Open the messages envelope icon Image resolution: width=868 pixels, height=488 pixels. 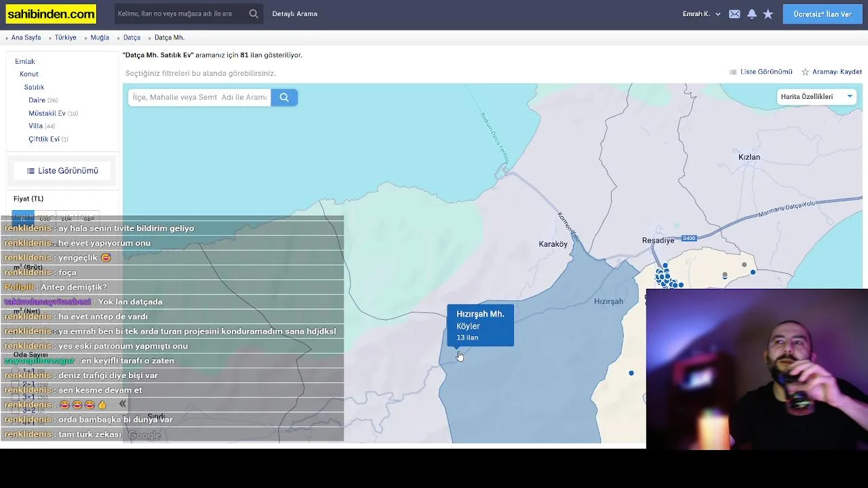click(734, 14)
